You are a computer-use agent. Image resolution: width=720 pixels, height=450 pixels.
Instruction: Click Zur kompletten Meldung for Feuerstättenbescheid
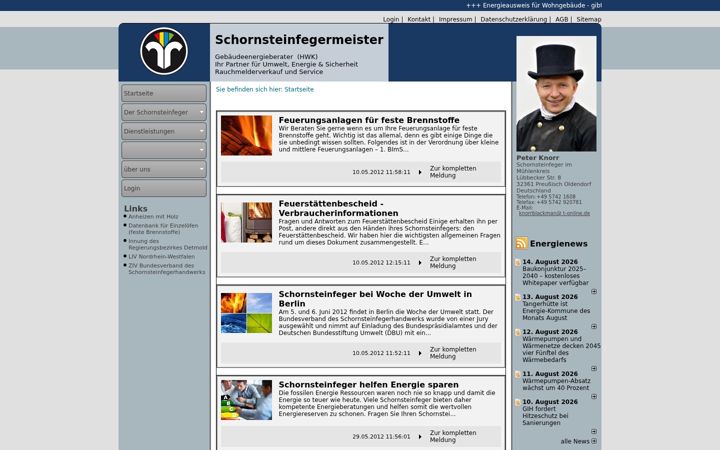pos(453,262)
